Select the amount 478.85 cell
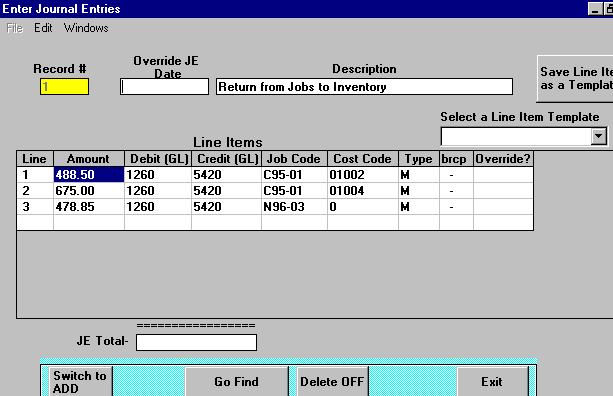613x396 pixels. click(x=89, y=207)
